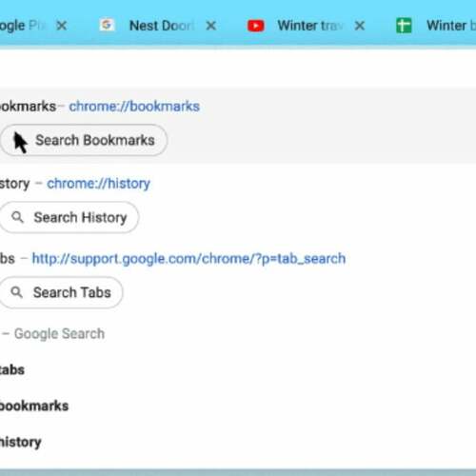Click magnifier icon in Search History chip
476x476 pixels.
[17, 217]
